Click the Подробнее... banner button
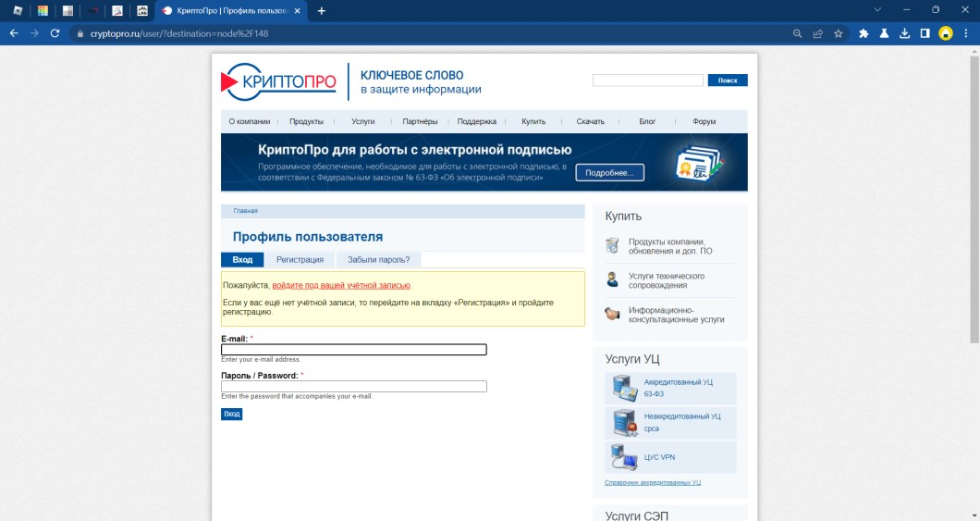This screenshot has width=980, height=521. pyautogui.click(x=609, y=173)
